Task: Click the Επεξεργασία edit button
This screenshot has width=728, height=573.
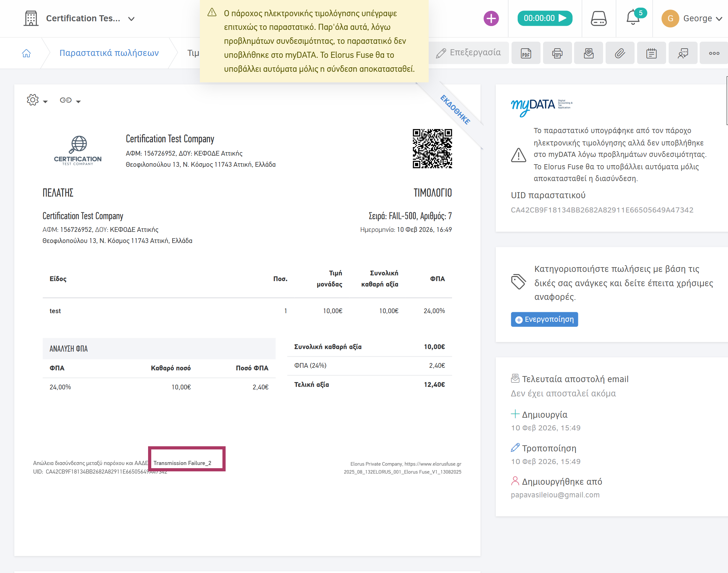Action: pos(469,53)
